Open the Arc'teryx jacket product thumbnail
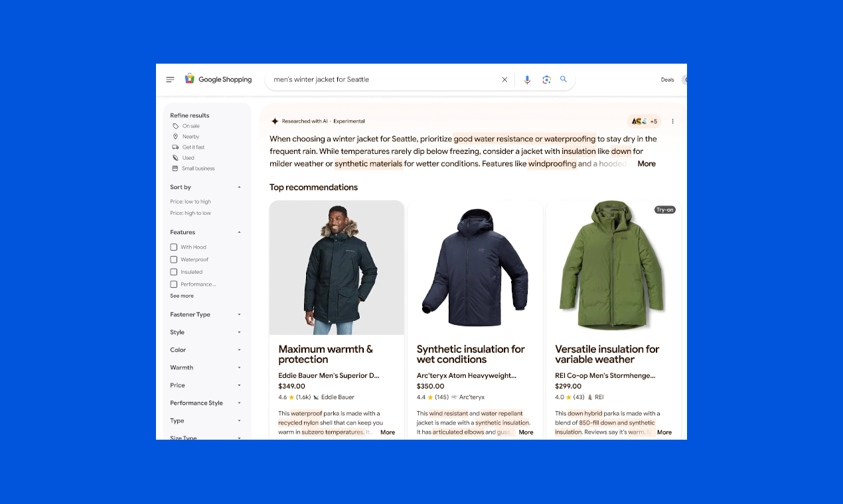Image resolution: width=843 pixels, height=504 pixels. [474, 267]
